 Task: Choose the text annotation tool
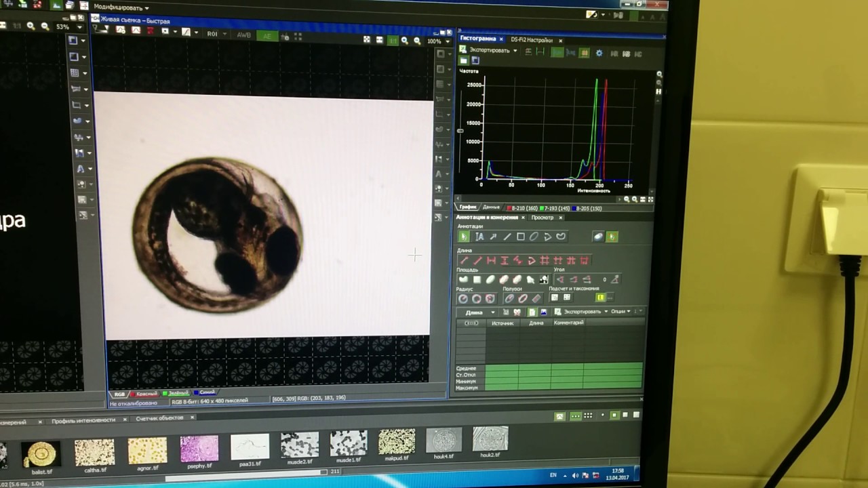[479, 237]
